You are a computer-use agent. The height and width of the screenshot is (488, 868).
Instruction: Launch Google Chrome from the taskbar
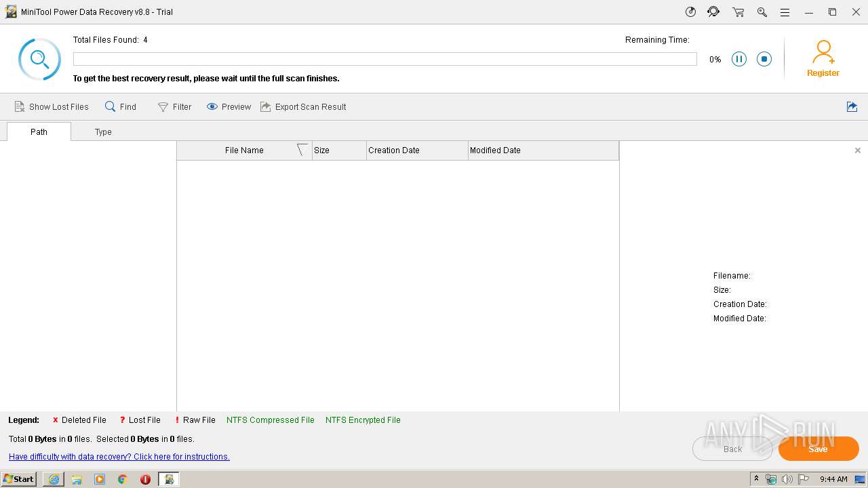123,479
